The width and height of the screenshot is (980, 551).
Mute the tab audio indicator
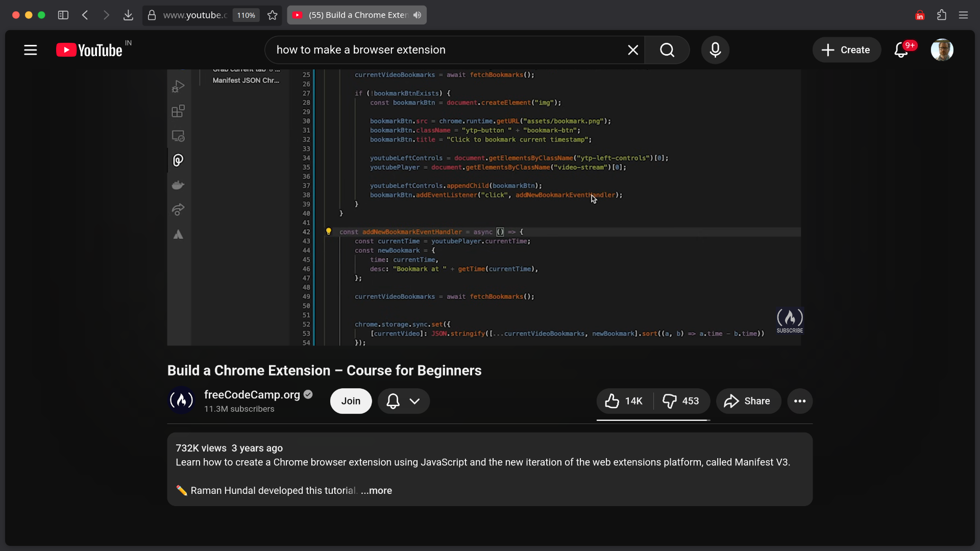pos(418,15)
